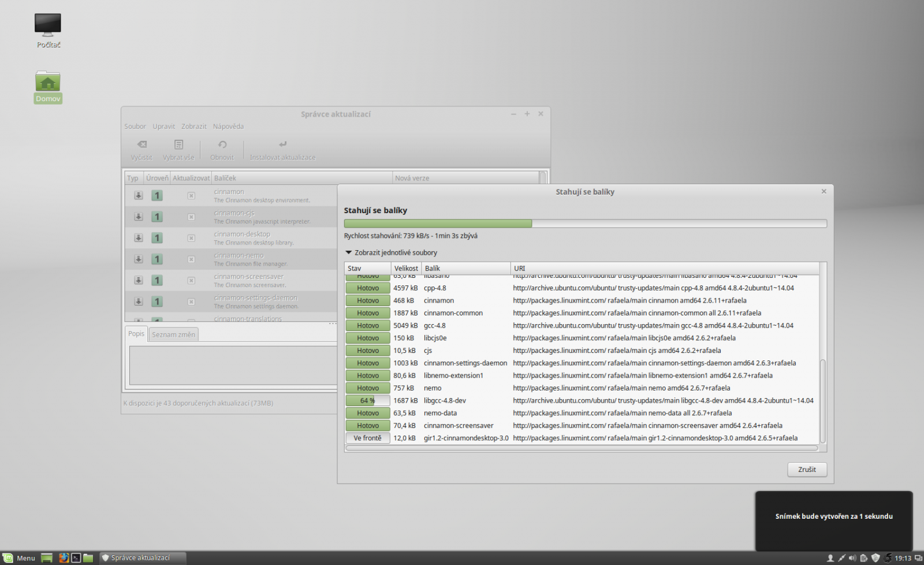Viewport: 924px width, 565px height.
Task: Open Firefox from the taskbar
Action: pos(64,557)
